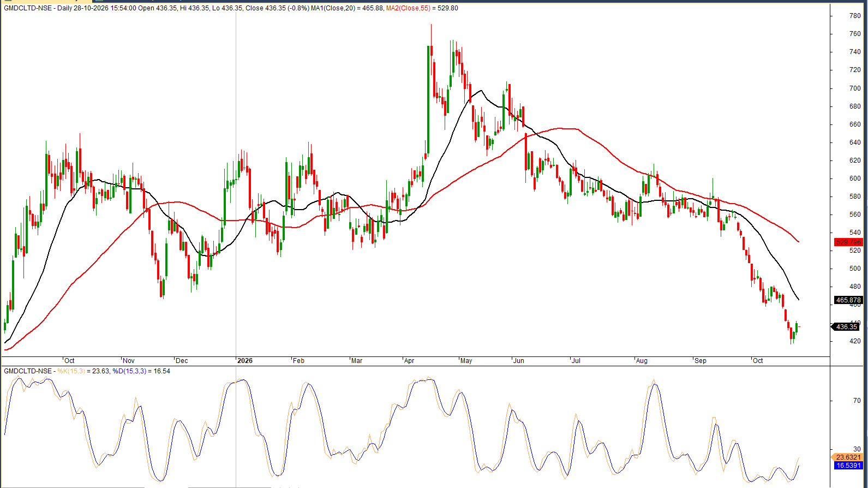Click the 540 price axis label
Image resolution: width=868 pixels, height=488 pixels.
[x=855, y=233]
